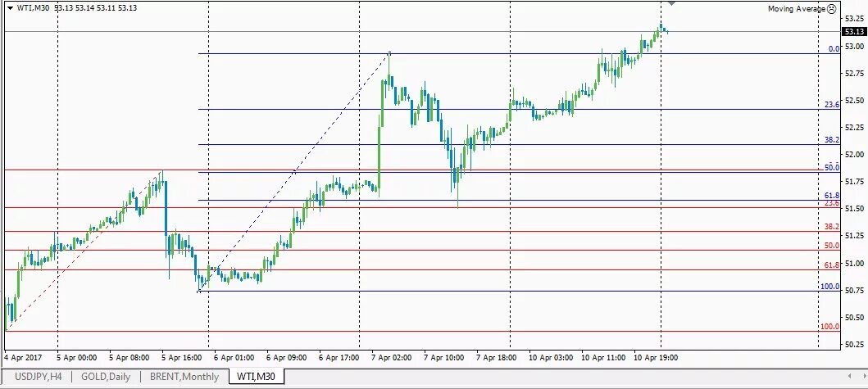Click the 52.00 price scale value
868x389 pixels.
pyautogui.click(x=854, y=155)
